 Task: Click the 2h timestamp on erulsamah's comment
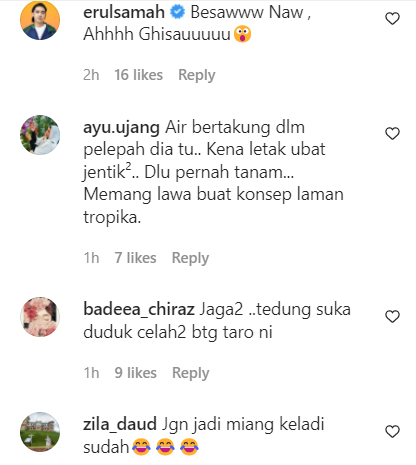pyautogui.click(x=91, y=75)
